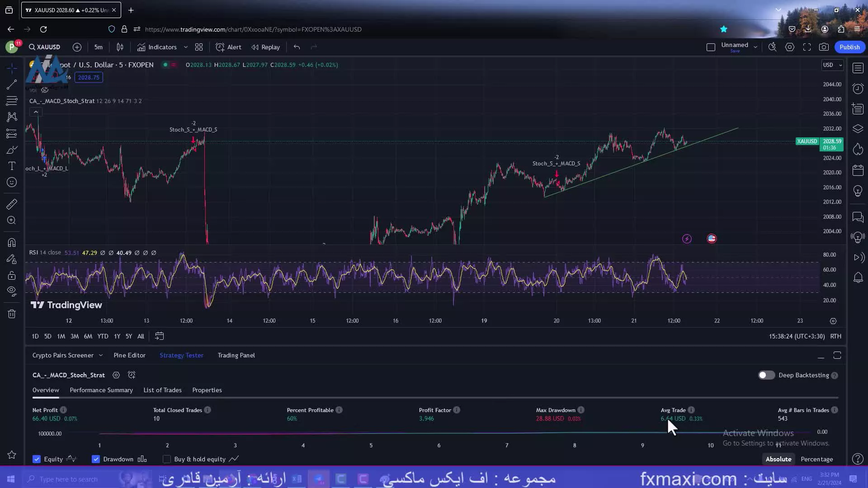This screenshot has height=488, width=868.
Task: Select the Performance Summary tab
Action: point(101,389)
